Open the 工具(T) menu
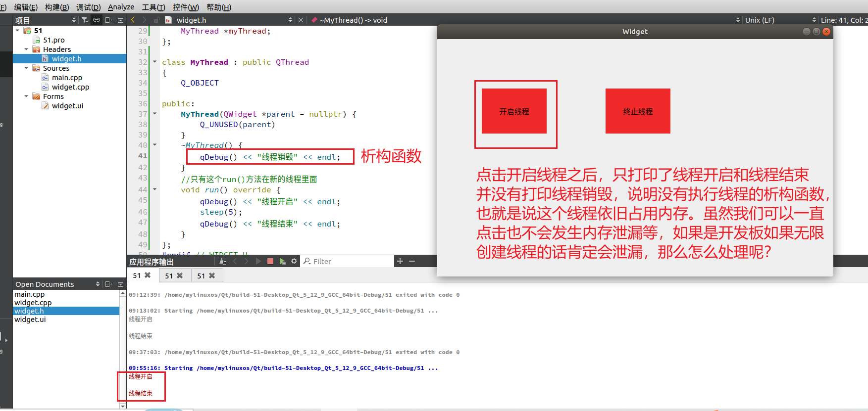This screenshot has width=868, height=411. (x=153, y=7)
